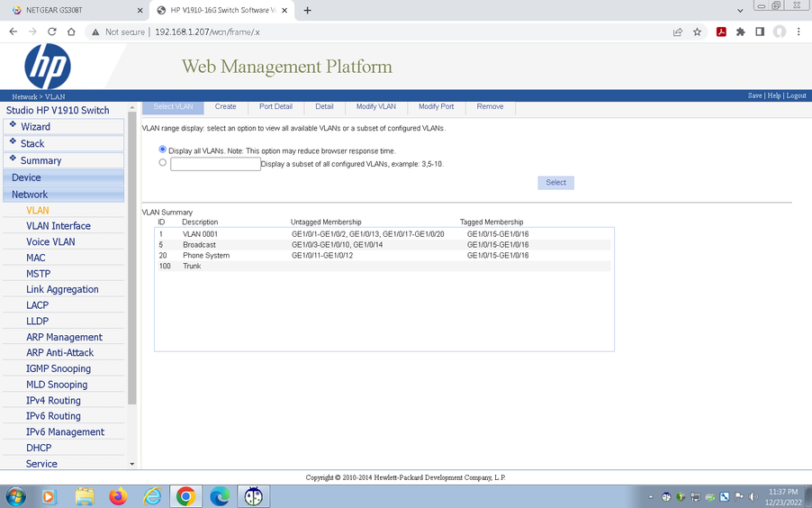Show tab search dropdown
This screenshot has width=812, height=508.
point(740,11)
